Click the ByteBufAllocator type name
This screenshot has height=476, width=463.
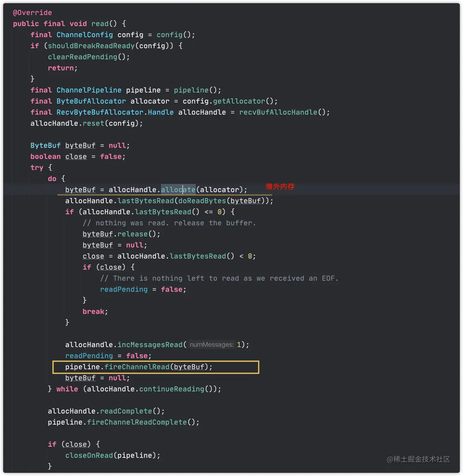[x=91, y=101]
